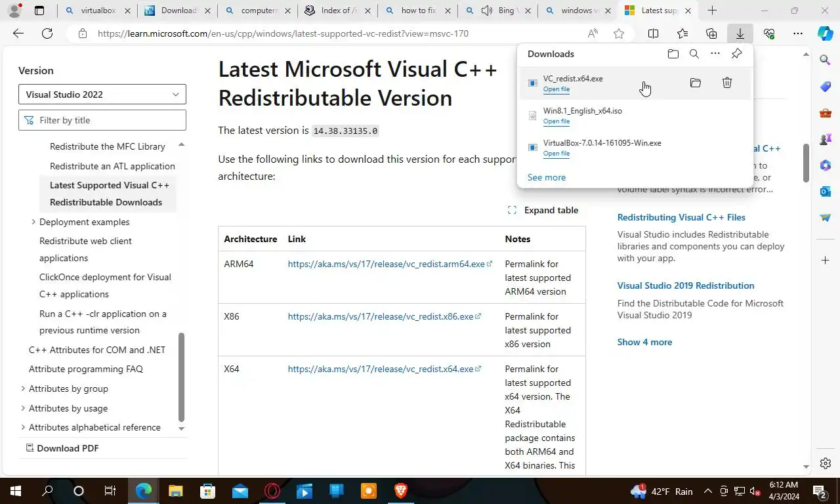Expand the Deployment examples tree node
The height and width of the screenshot is (504, 840).
tap(33, 222)
